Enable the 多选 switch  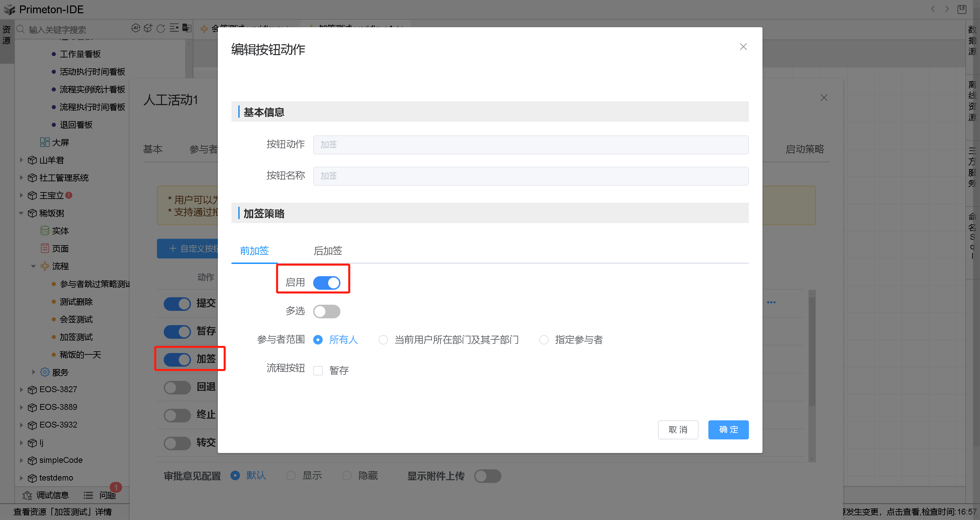(x=326, y=311)
